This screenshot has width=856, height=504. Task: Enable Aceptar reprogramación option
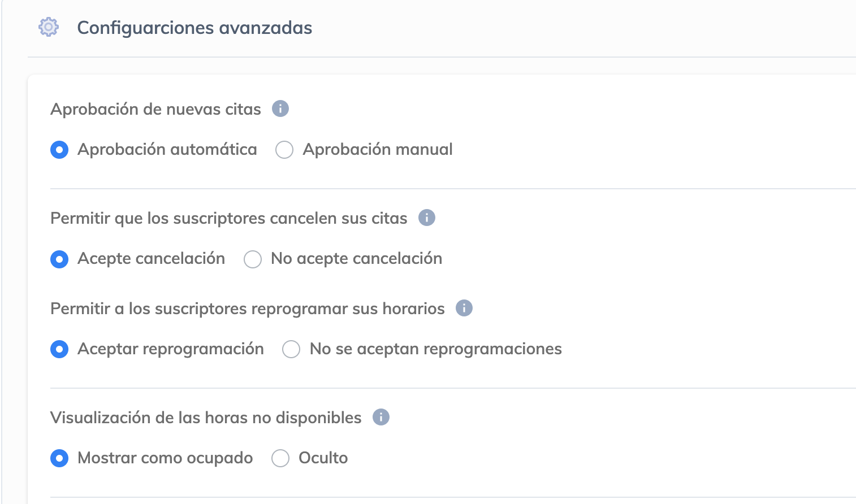tap(59, 349)
